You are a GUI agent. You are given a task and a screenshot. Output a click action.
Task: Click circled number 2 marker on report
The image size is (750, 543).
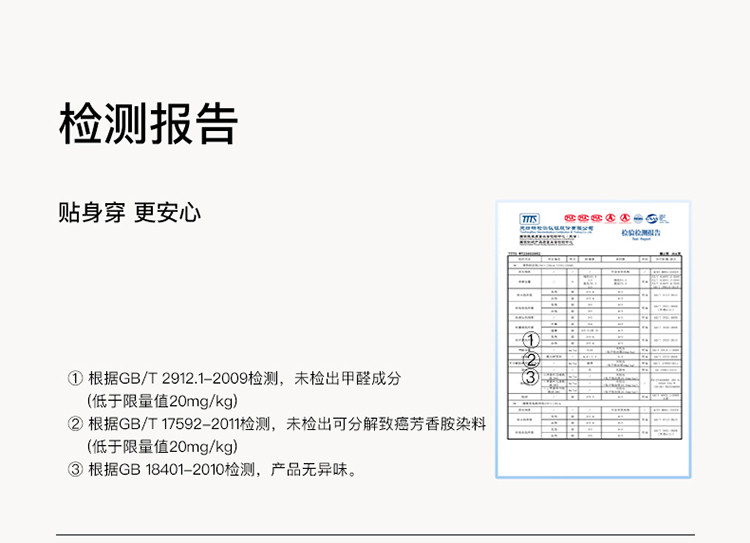[x=531, y=359]
